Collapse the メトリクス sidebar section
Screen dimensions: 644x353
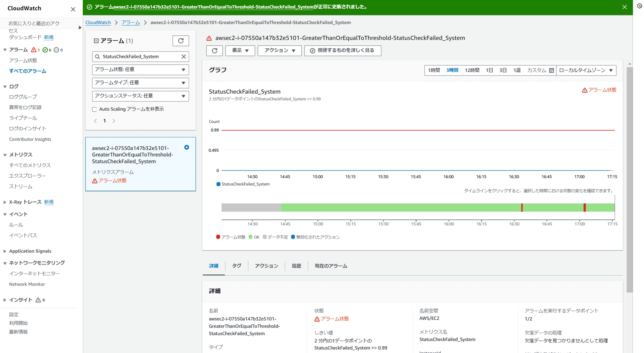5,155
